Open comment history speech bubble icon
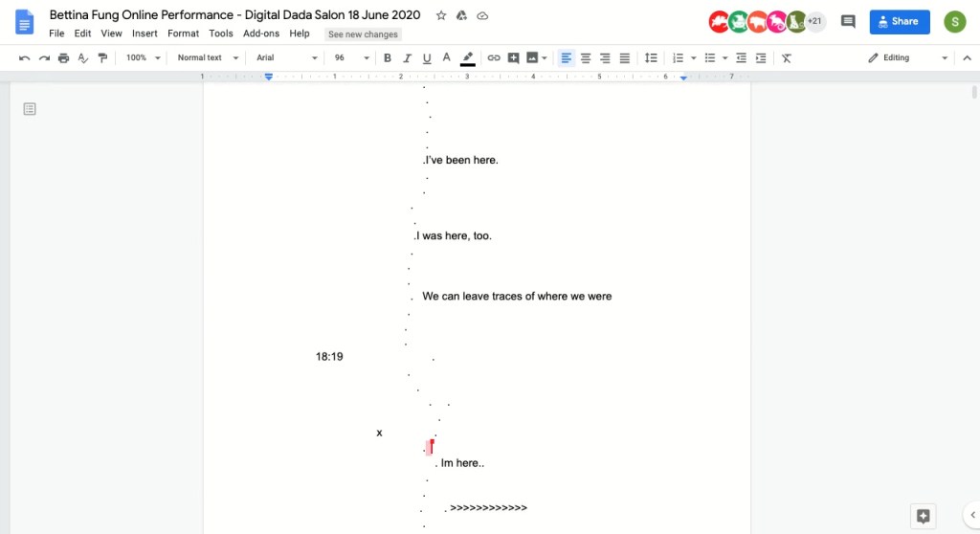Image resolution: width=980 pixels, height=534 pixels. coord(847,21)
